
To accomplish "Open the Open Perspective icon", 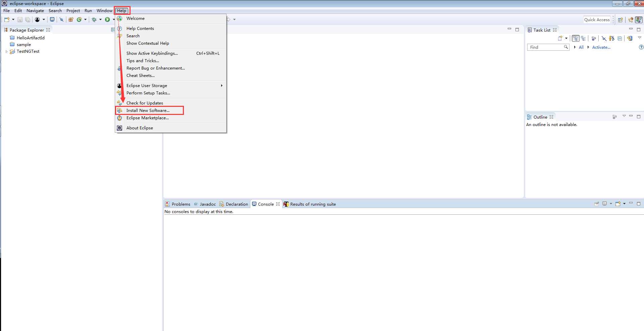I will pos(621,20).
